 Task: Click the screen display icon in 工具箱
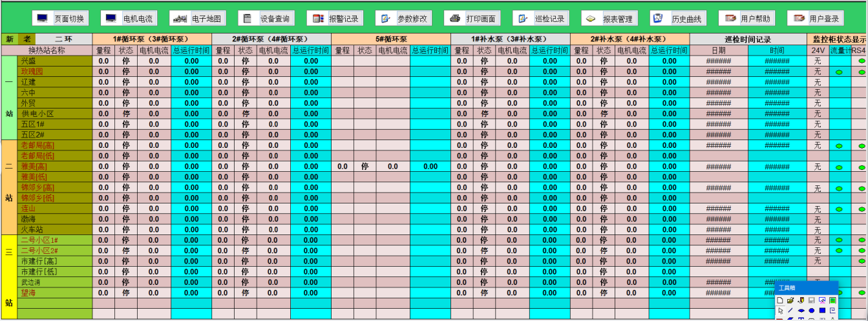822,300
